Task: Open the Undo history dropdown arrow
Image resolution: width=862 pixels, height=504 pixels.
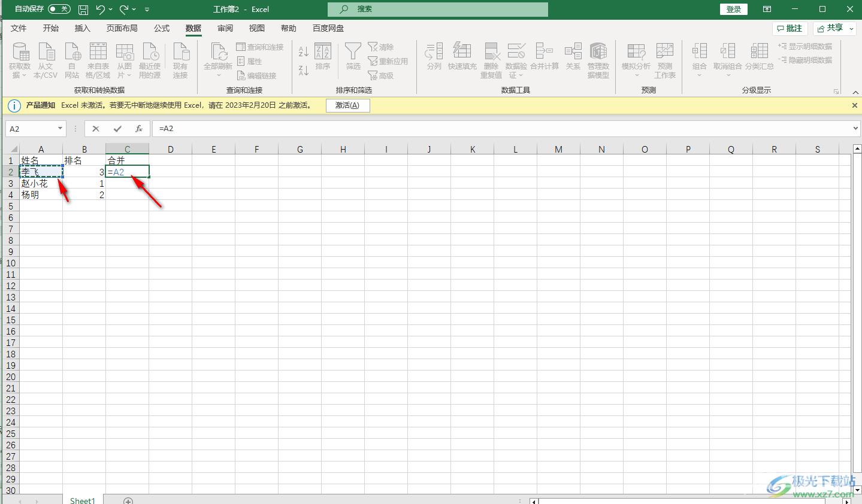Action: [x=111, y=10]
